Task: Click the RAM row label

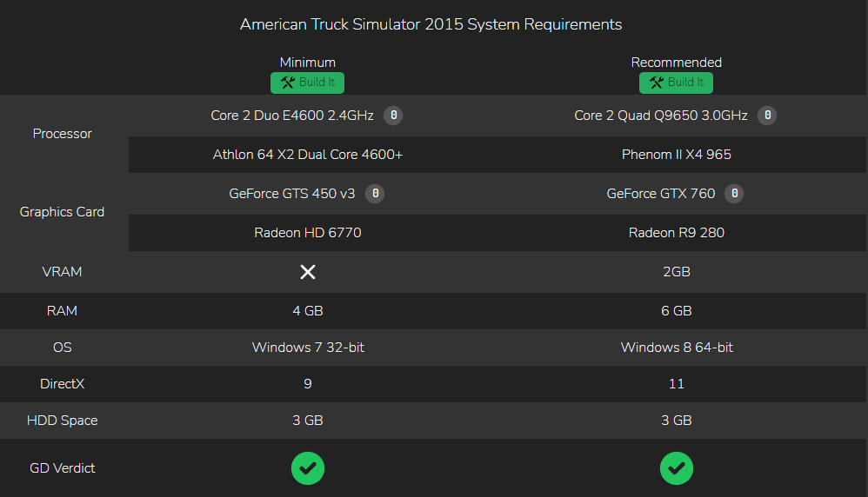Action: (62, 311)
